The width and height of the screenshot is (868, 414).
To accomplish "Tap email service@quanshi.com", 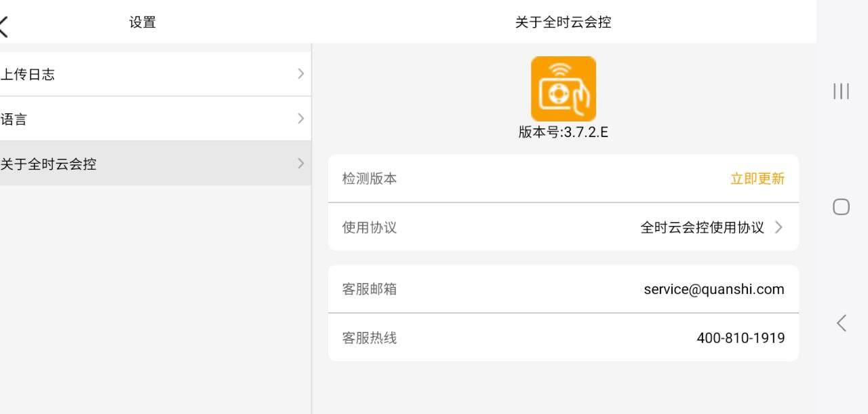I will coord(714,289).
